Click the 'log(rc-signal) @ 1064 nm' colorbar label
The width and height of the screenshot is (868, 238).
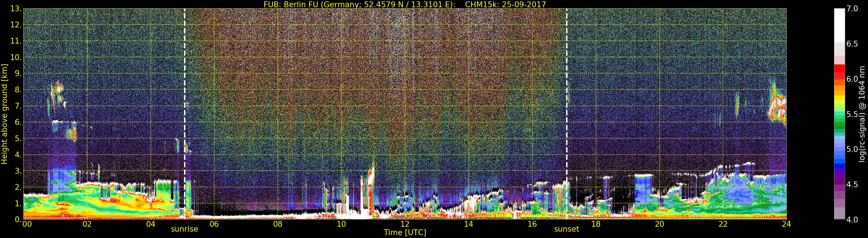click(863, 114)
